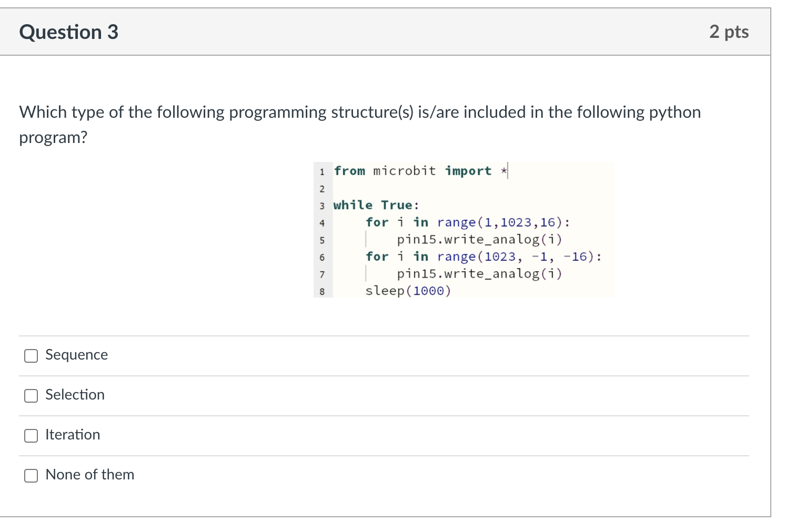The height and width of the screenshot is (532, 785).
Task: Choose the Selection answer label
Action: point(75,395)
